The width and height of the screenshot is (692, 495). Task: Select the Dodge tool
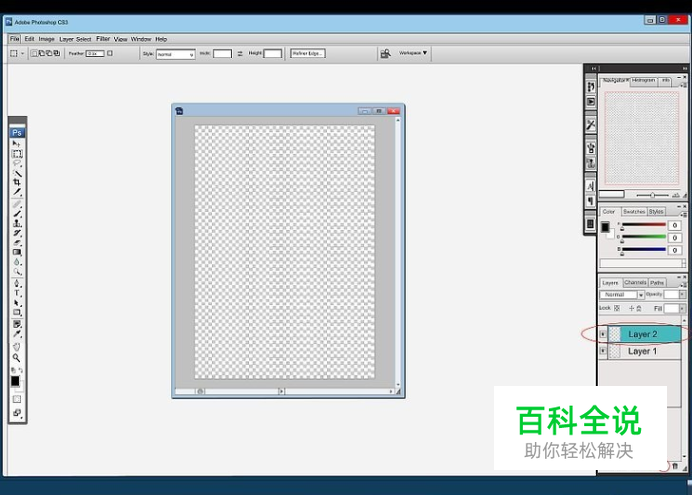(x=17, y=272)
